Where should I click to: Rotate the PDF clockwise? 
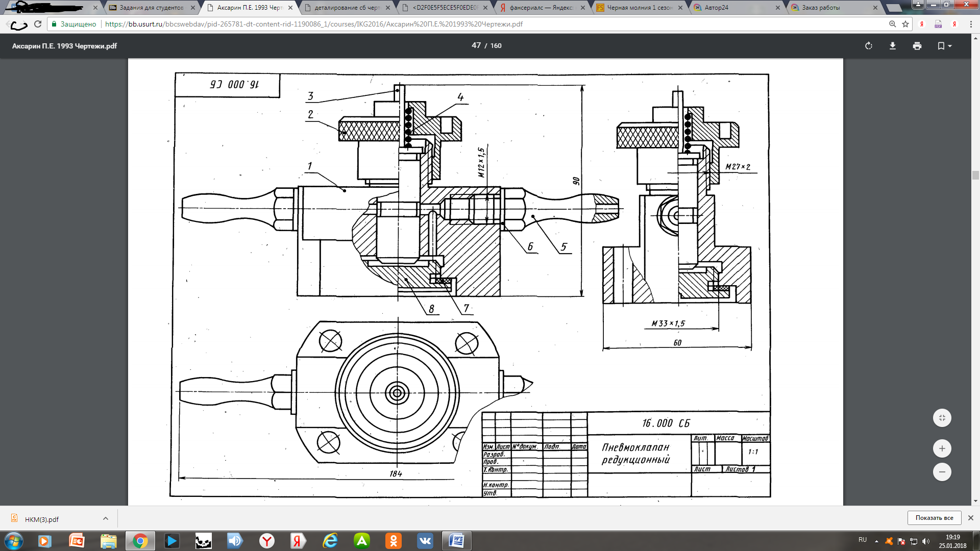[869, 46]
